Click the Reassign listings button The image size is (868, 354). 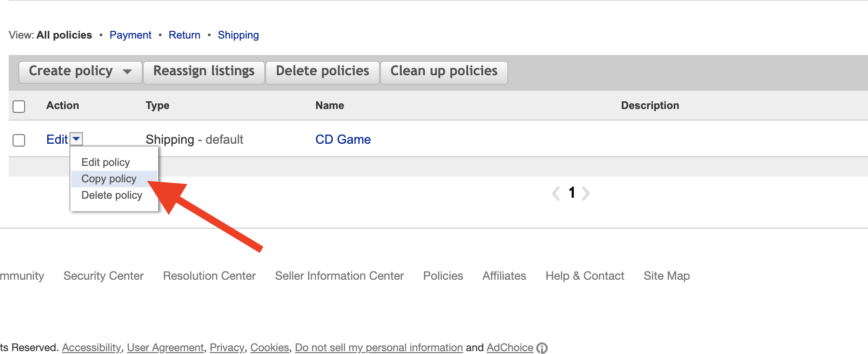[203, 71]
